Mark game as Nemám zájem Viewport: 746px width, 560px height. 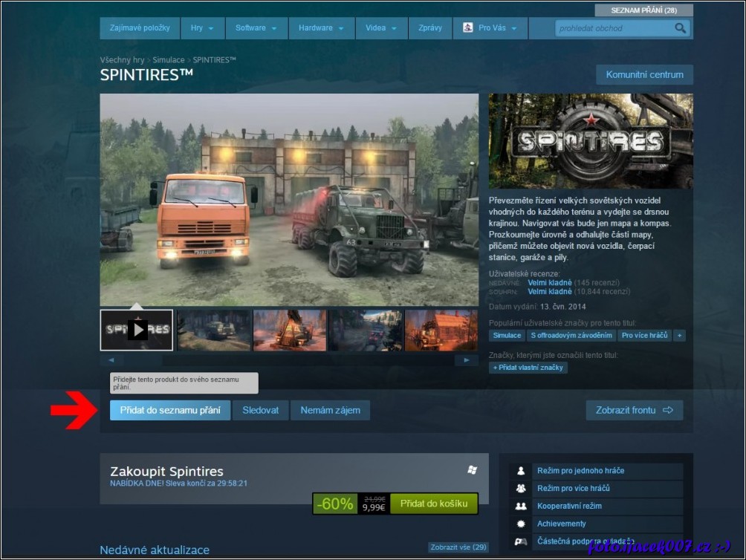330,410
